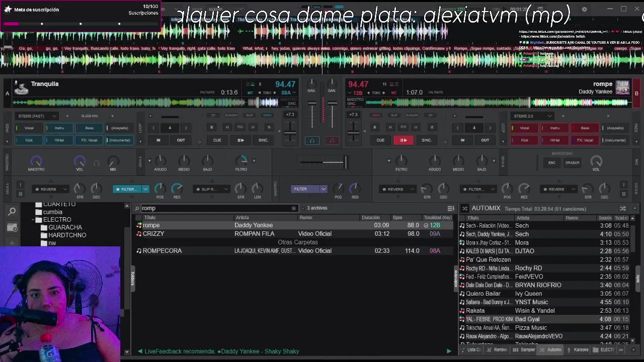Toggle the Vocal stem pad on deck A
This screenshot has width=644, height=362.
[29, 128]
